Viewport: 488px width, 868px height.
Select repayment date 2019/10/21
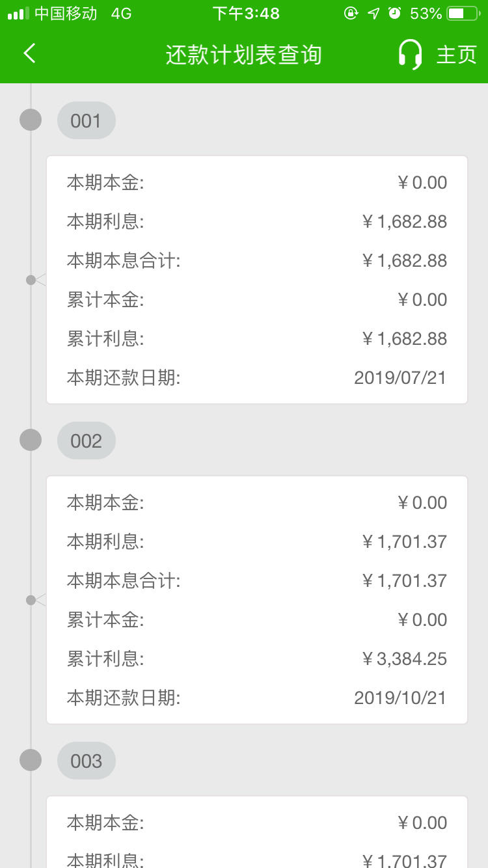400,698
